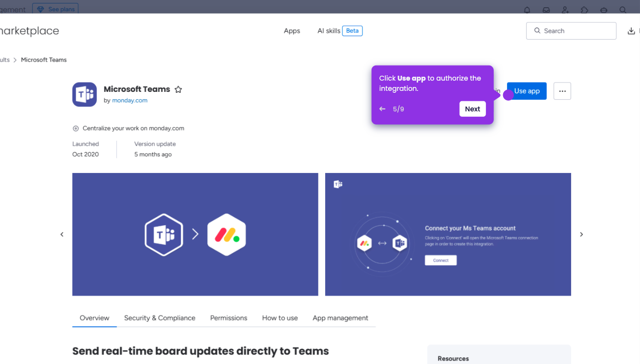Favorite Microsoft Teams with the star icon
The height and width of the screenshot is (364, 640).
tap(178, 89)
